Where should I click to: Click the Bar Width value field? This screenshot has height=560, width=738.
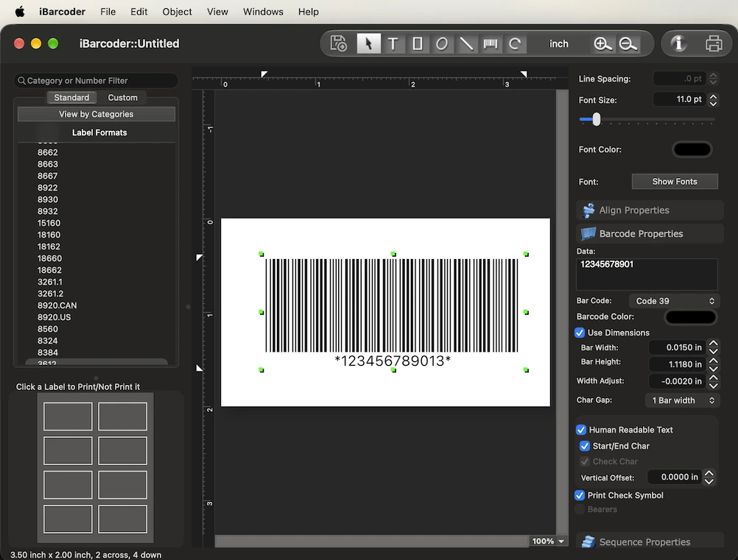(x=678, y=347)
